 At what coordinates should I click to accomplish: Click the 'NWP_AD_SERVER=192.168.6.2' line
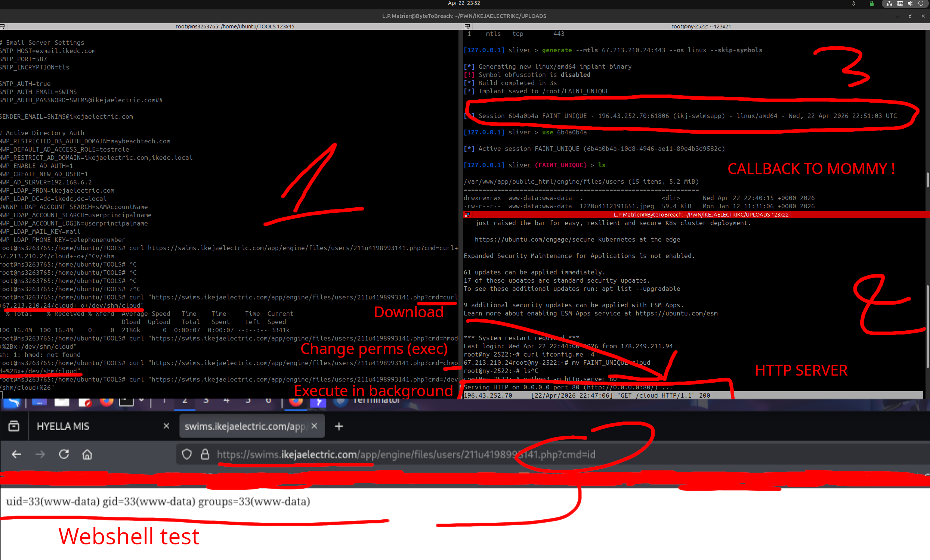pos(46,182)
